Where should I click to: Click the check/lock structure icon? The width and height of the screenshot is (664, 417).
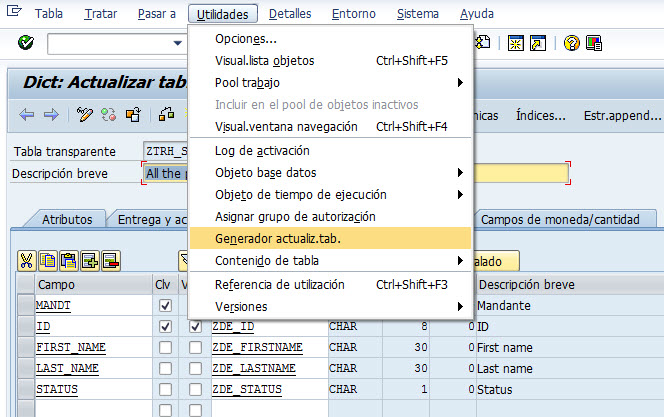pyautogui.click(x=166, y=114)
